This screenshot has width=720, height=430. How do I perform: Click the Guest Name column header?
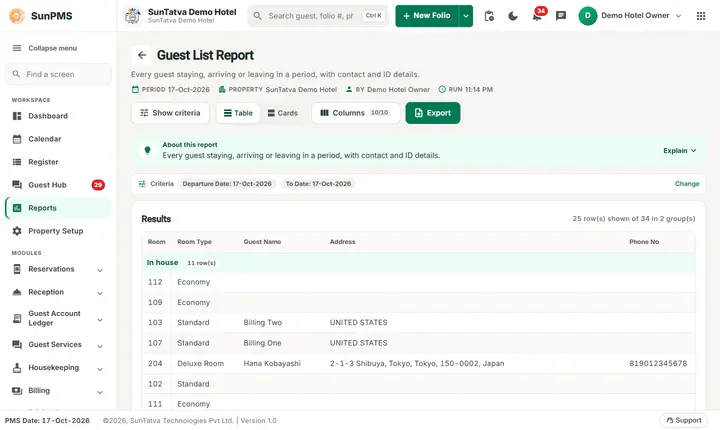[x=262, y=242]
